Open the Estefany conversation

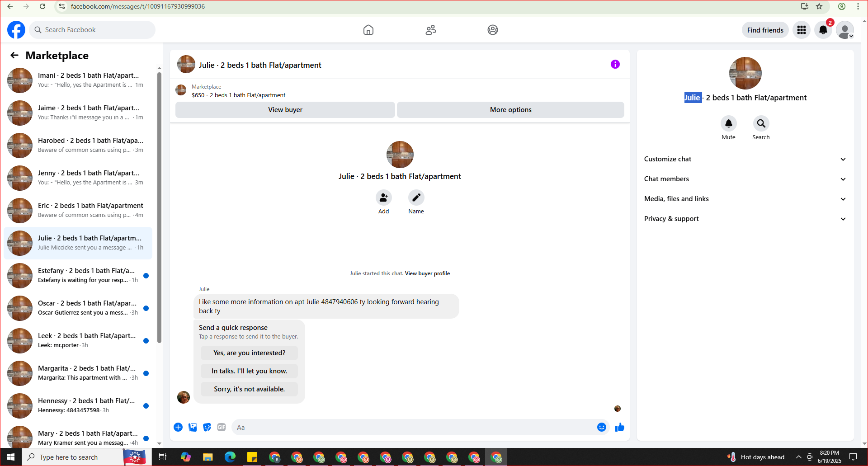[78, 276]
